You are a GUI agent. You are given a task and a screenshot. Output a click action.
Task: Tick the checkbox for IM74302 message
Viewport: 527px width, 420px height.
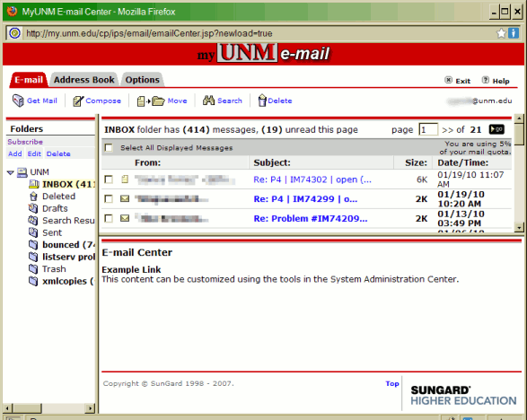click(x=109, y=179)
